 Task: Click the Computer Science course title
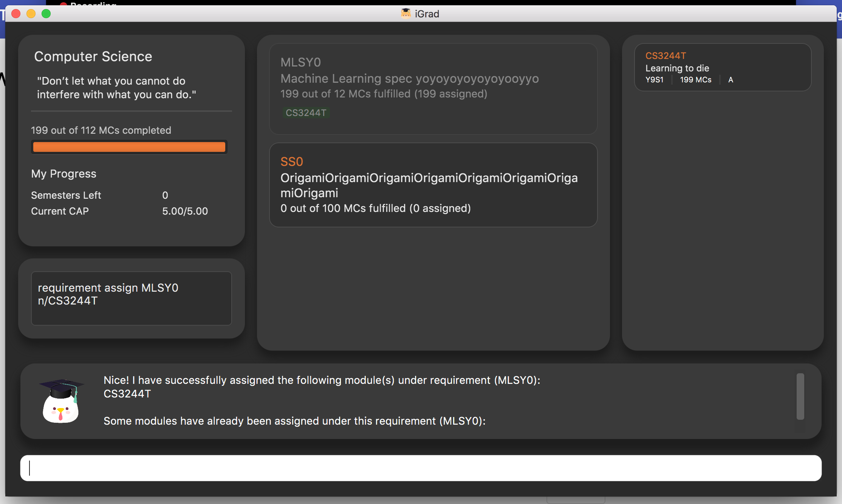click(93, 56)
